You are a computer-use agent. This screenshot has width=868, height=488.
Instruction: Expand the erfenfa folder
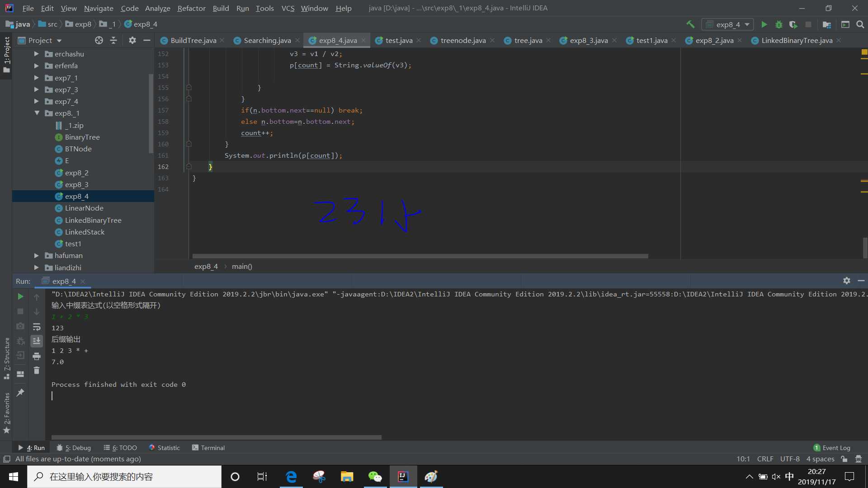coord(37,66)
